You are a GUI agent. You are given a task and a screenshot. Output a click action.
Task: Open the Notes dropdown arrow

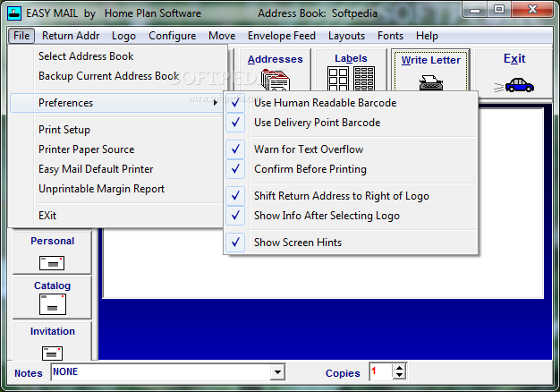(277, 372)
